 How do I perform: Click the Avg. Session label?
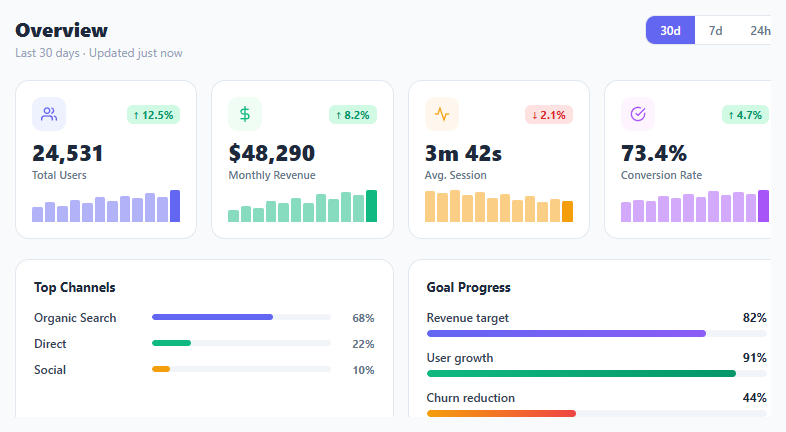(x=456, y=175)
